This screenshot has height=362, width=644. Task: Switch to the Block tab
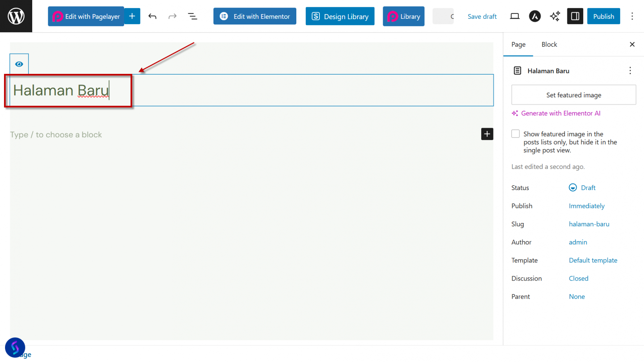click(x=549, y=45)
